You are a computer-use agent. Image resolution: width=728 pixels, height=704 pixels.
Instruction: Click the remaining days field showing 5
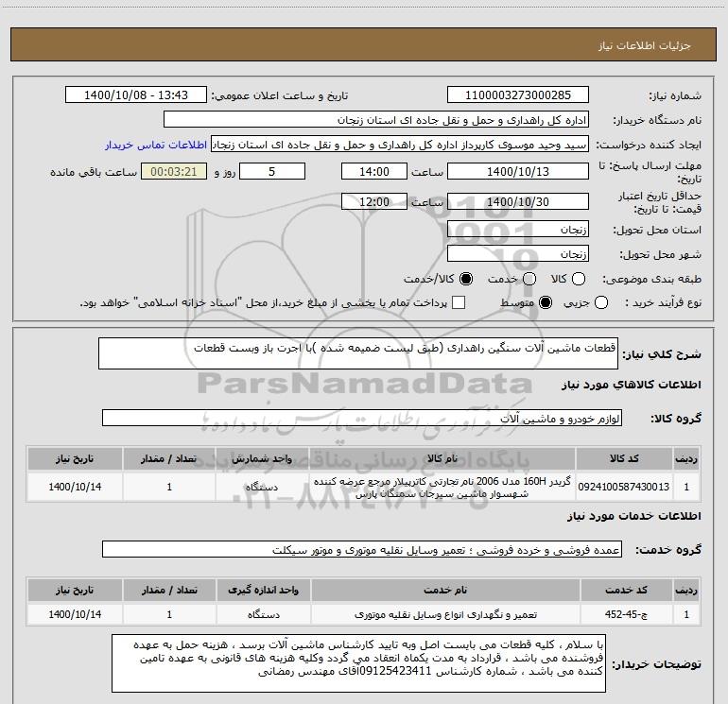click(272, 171)
